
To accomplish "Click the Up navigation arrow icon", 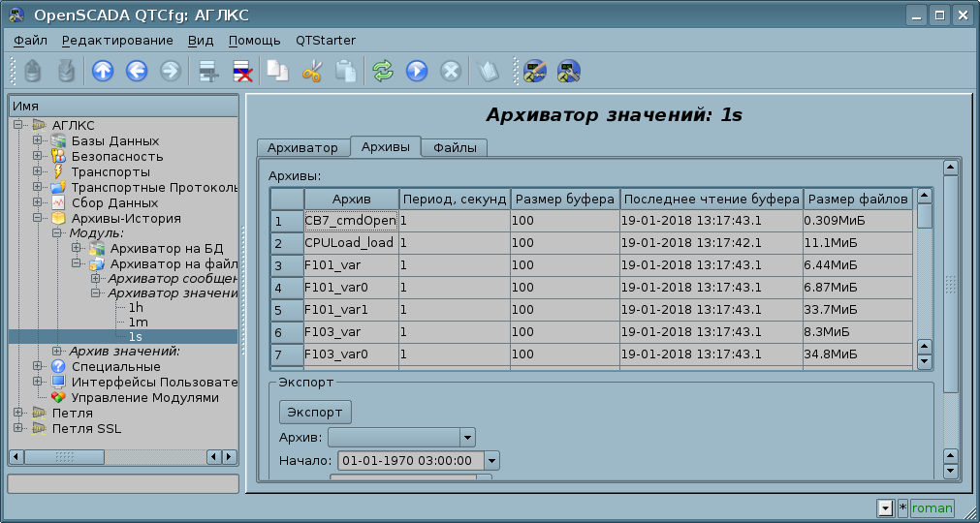I will click(103, 71).
